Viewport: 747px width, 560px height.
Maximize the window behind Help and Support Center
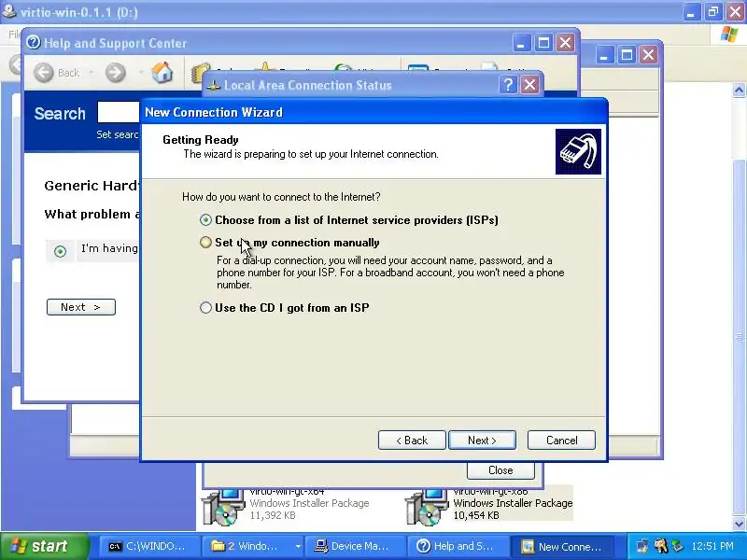(627, 55)
